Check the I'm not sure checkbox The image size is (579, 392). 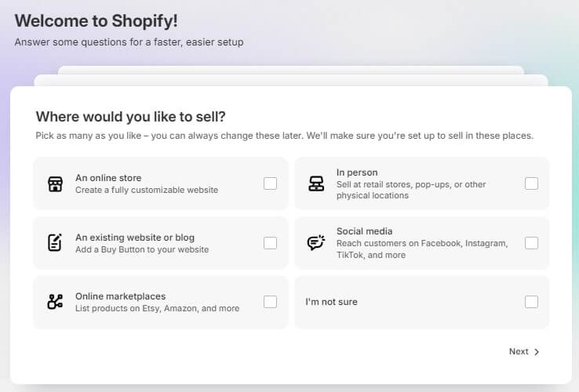click(x=531, y=302)
